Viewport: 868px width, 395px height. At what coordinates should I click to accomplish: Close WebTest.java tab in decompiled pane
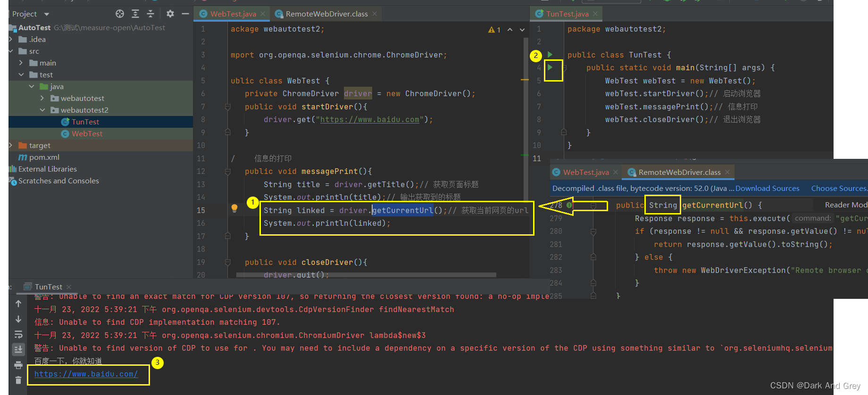(616, 173)
